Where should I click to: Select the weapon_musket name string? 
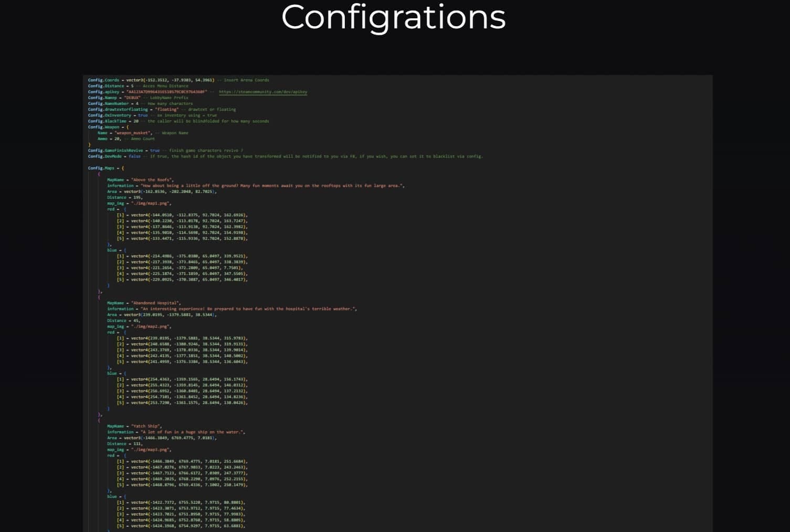pos(132,133)
